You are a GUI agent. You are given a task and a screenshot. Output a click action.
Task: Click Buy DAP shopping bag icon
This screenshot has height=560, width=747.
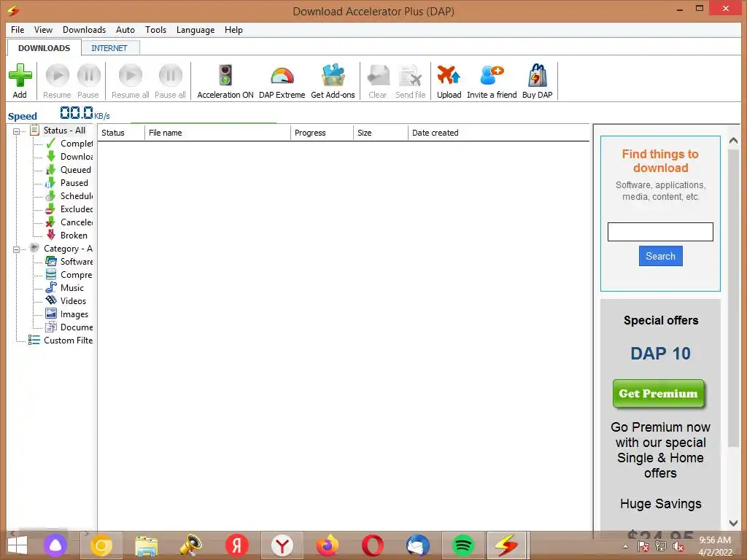pyautogui.click(x=538, y=75)
